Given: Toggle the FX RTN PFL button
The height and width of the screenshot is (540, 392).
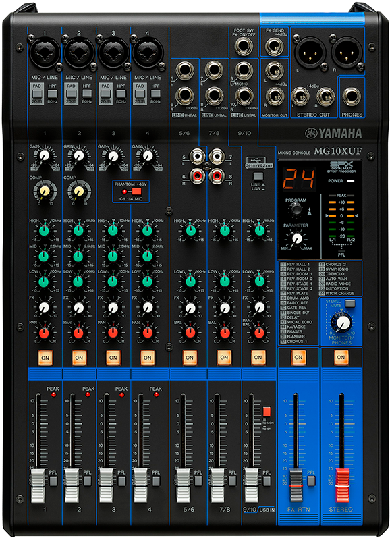Looking at the screenshot, I should 311,481.
